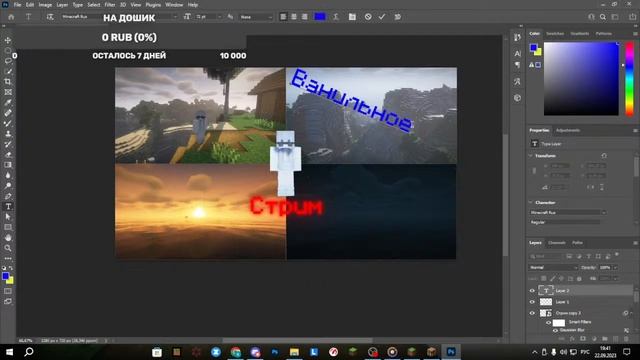
Task: Select the Crop tool
Action: click(8, 82)
